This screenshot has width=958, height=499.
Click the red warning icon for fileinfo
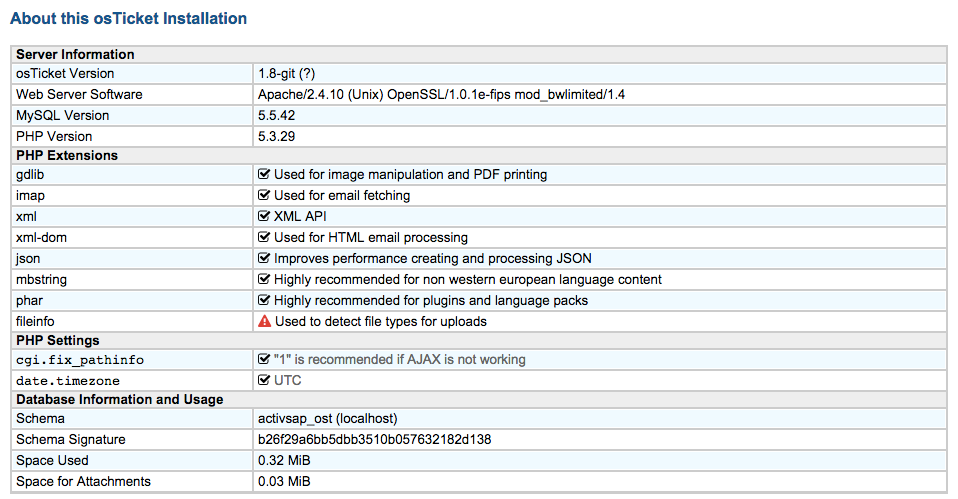point(265,321)
